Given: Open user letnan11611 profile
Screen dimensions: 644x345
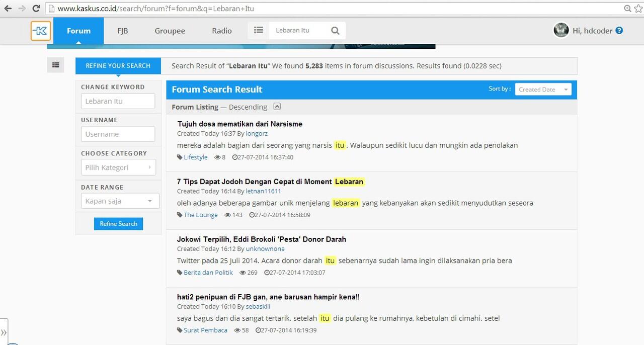Looking at the screenshot, I should (x=263, y=192).
